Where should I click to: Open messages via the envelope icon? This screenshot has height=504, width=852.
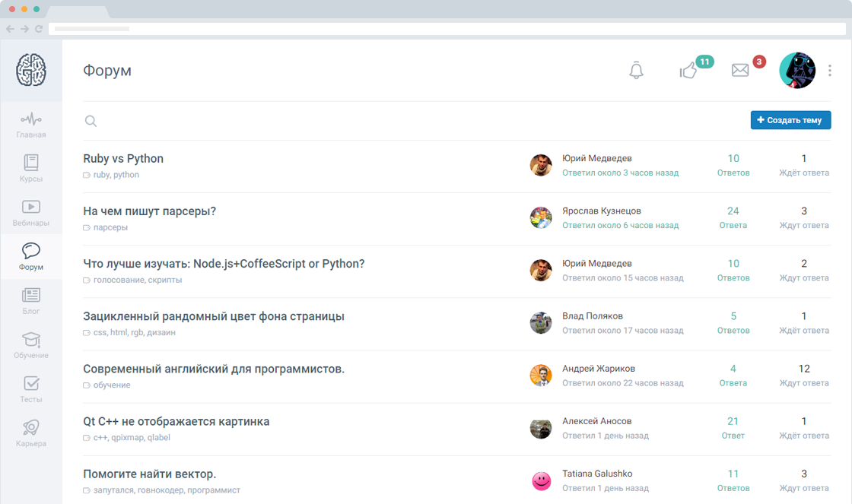740,70
